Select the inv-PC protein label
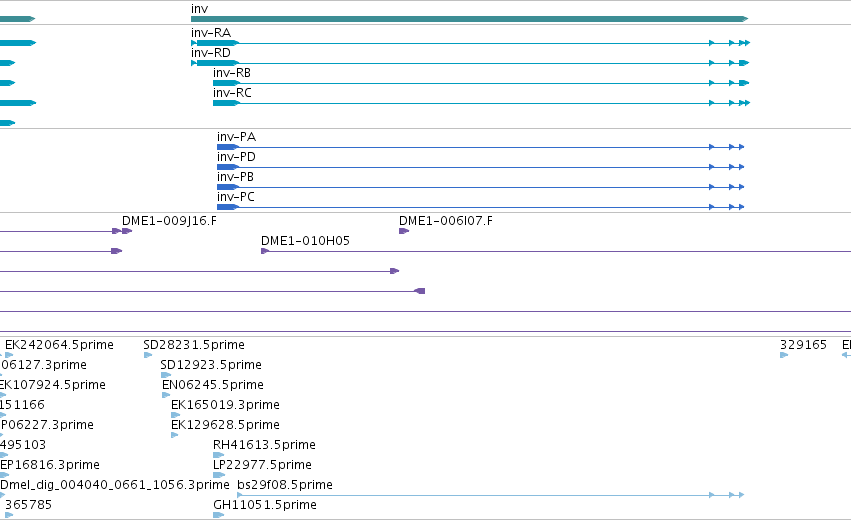This screenshot has width=851, height=520. click(x=236, y=197)
